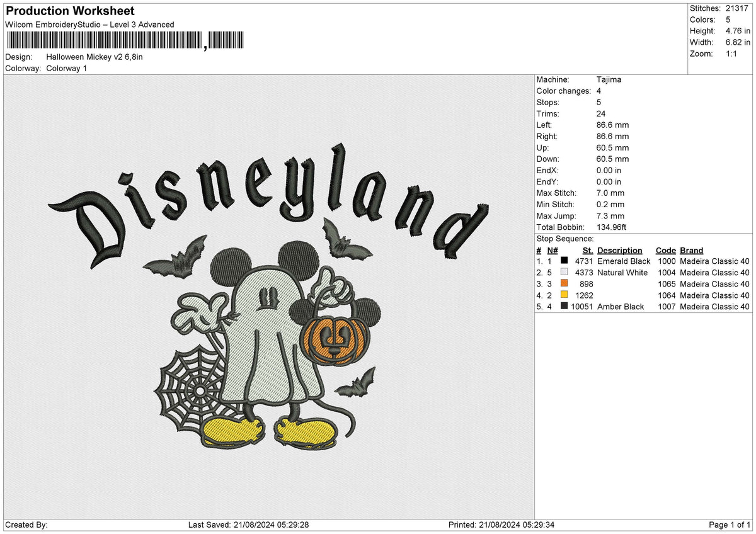
Task: Select the 'Emerald Black' description
Action: point(624,261)
